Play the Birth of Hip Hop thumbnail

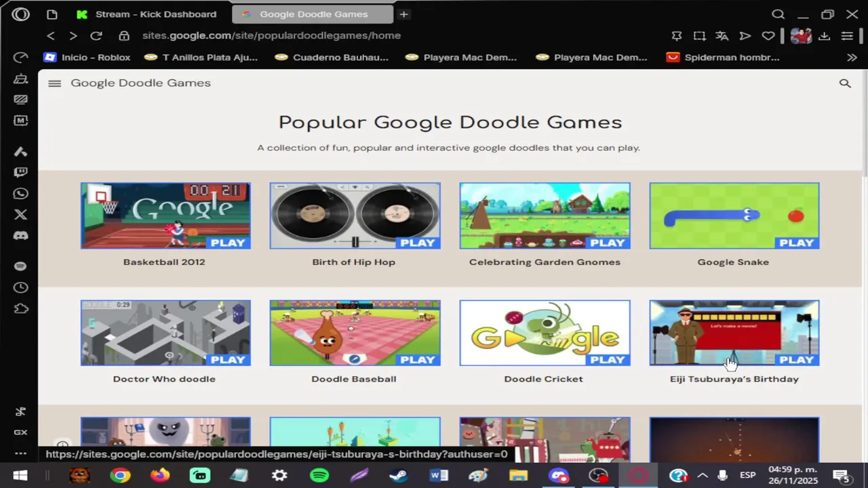tap(355, 216)
